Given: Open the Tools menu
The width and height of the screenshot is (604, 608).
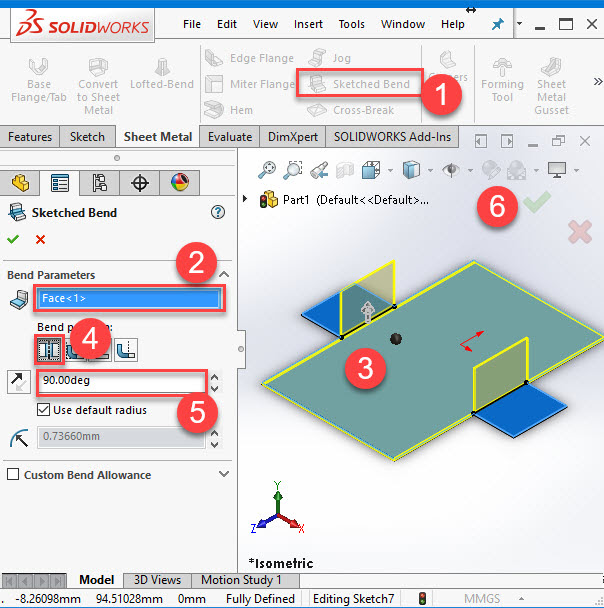Looking at the screenshot, I should 352,24.
